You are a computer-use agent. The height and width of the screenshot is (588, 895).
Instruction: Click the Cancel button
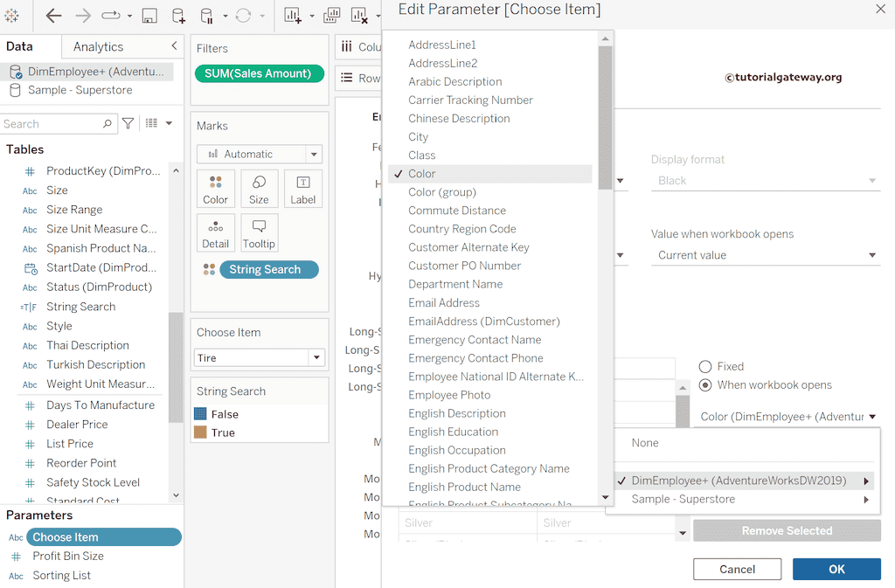tap(737, 569)
